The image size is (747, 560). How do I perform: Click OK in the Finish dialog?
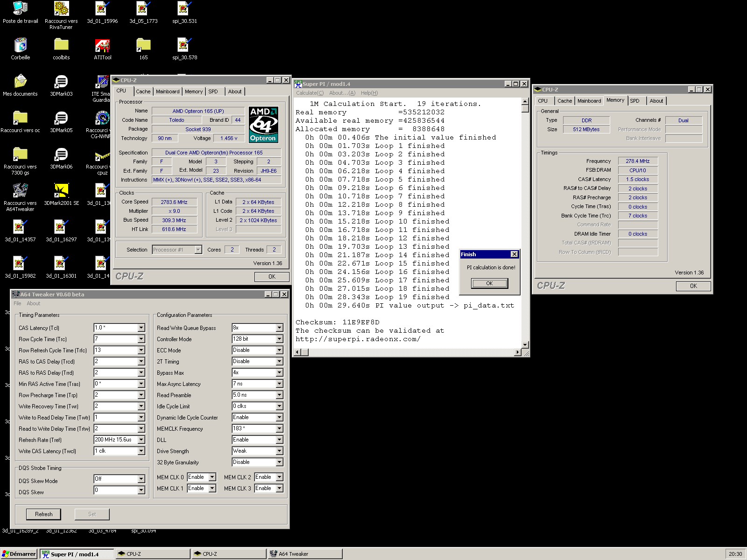point(489,283)
